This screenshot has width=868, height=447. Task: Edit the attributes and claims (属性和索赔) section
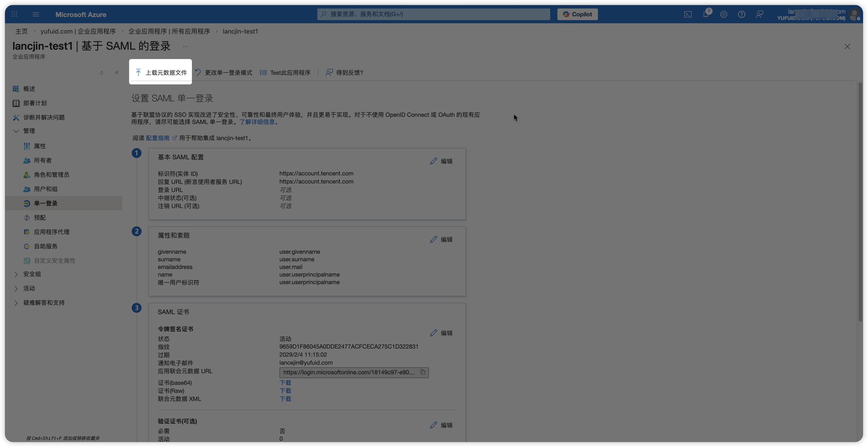pos(441,240)
